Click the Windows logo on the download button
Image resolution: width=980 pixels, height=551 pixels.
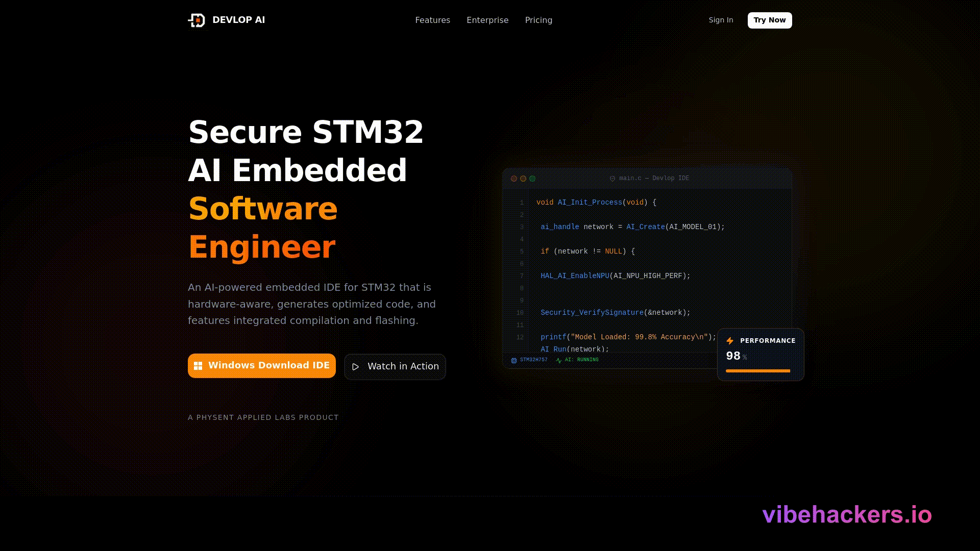[x=198, y=365]
